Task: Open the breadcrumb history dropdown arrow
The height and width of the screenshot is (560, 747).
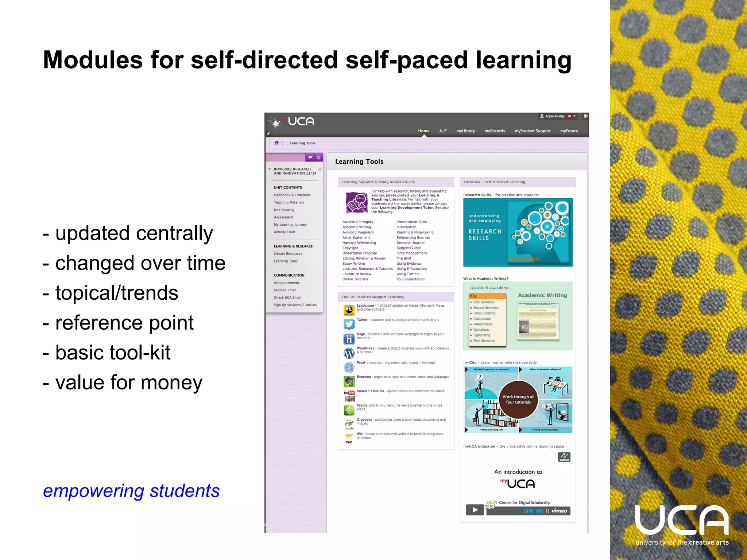Action: pos(282,143)
